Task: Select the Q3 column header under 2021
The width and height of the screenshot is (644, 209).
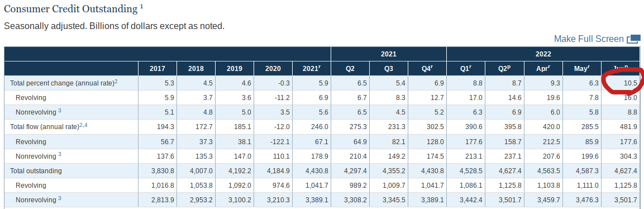Action: (389, 69)
